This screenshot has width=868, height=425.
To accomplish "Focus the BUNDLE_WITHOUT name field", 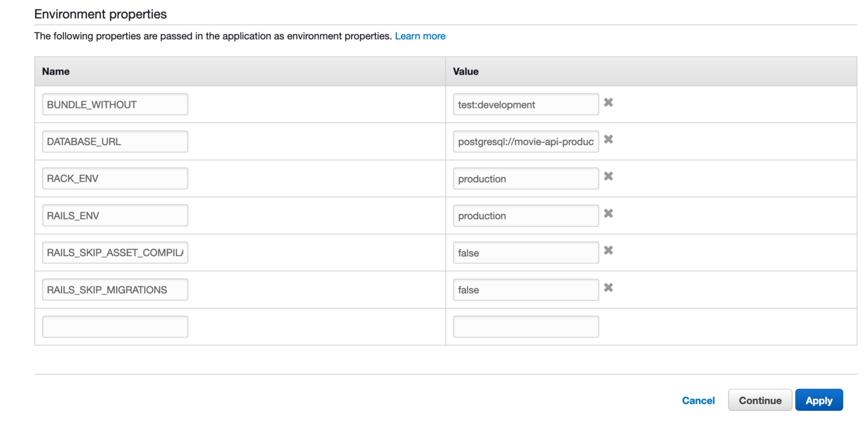I will click(x=115, y=104).
